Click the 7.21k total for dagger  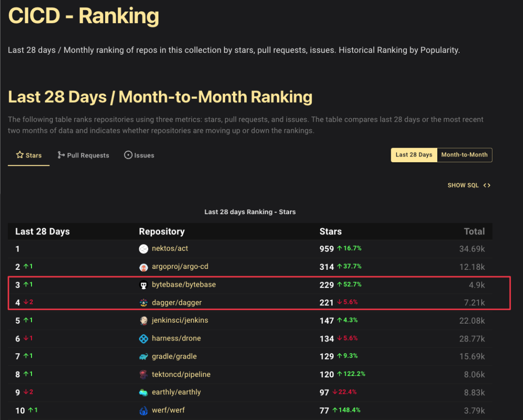coord(474,303)
